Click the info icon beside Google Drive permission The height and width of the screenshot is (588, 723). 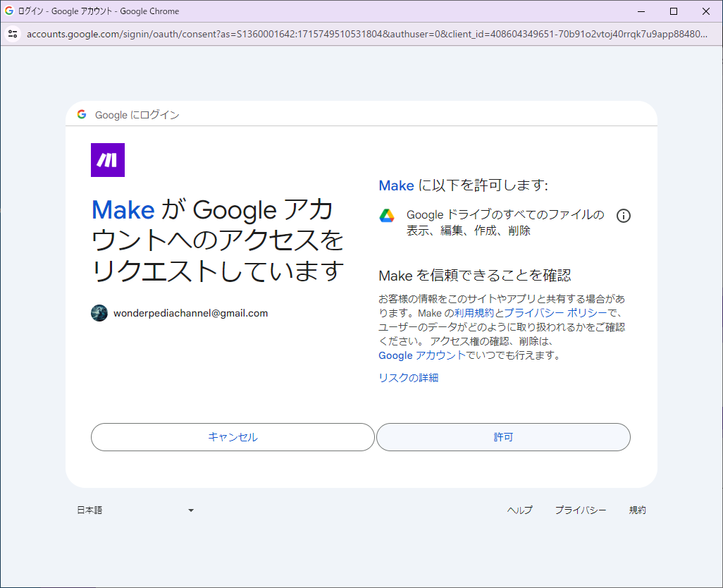(x=624, y=215)
